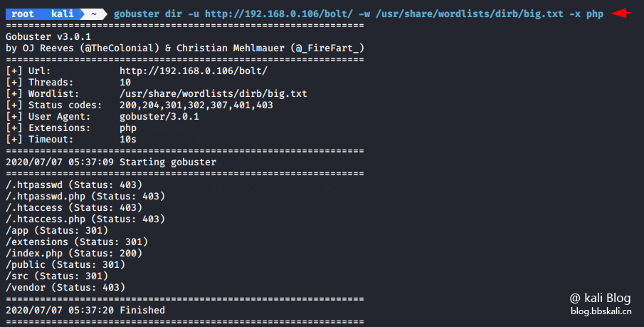Viewport: 644px width, 327px height.
Task: Click the Finished timestamp line
Action: click(85, 310)
